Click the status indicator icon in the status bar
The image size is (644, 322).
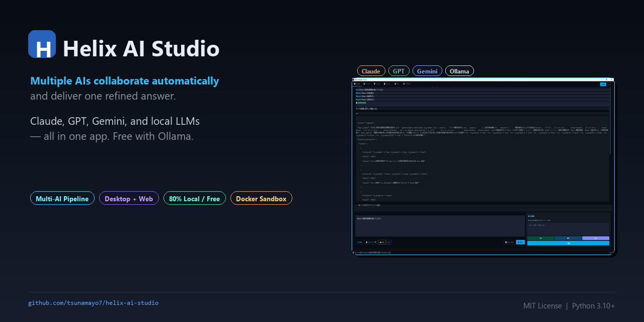tap(354, 252)
